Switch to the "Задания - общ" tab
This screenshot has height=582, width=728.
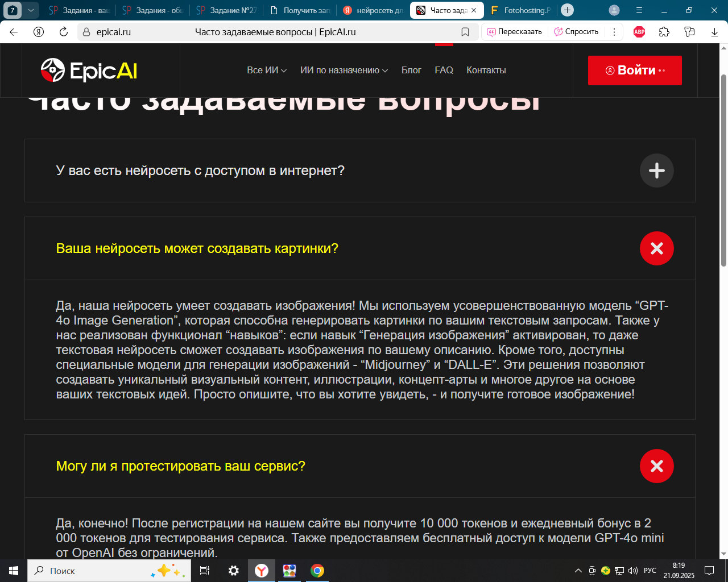(153, 10)
